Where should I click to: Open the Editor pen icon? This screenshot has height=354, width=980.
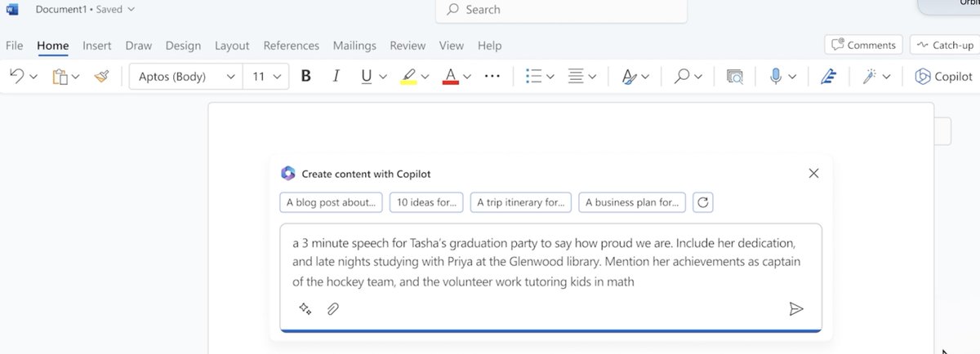830,77
